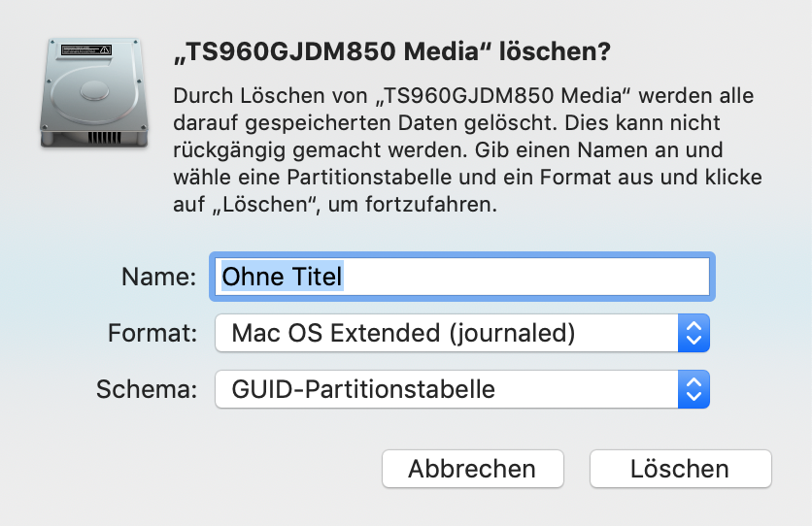Click the description paragraph about deleting data
Viewport: 812px width, 526px height.
coord(467,150)
